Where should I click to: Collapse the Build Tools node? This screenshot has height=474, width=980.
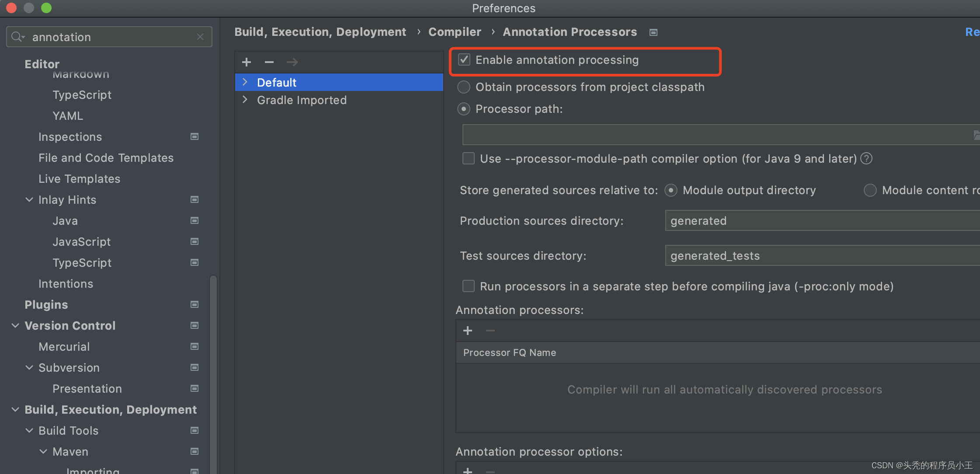pos(29,430)
